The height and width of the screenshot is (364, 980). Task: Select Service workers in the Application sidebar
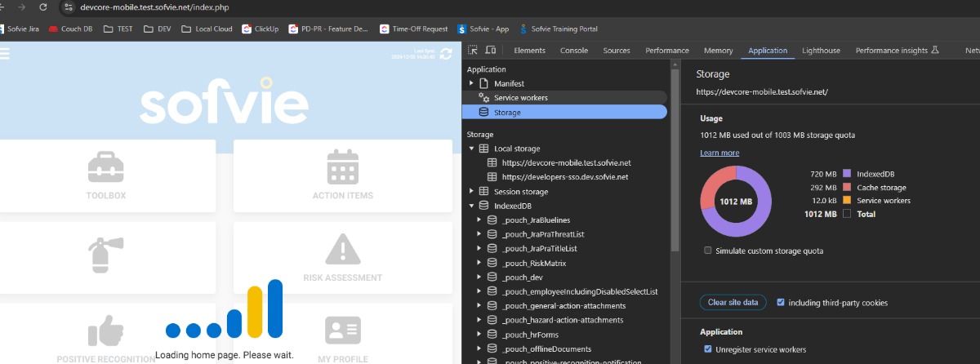(564, 97)
